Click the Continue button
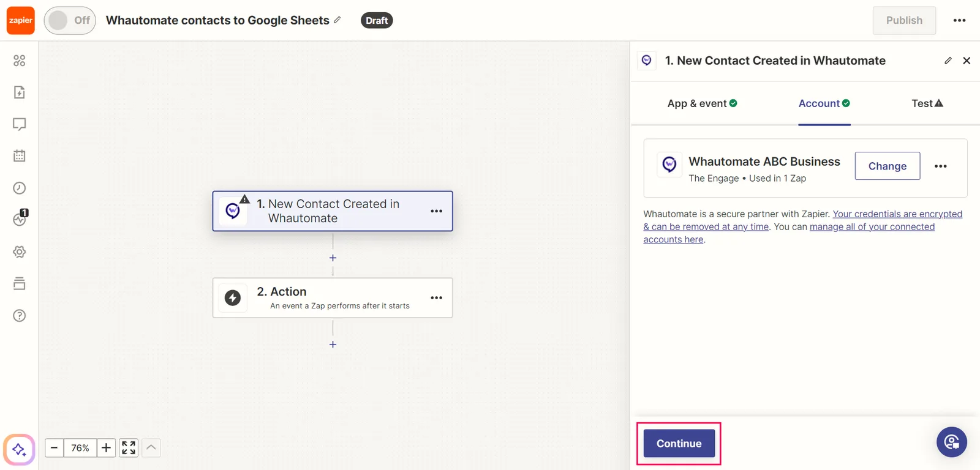The height and width of the screenshot is (470, 980). (x=679, y=444)
